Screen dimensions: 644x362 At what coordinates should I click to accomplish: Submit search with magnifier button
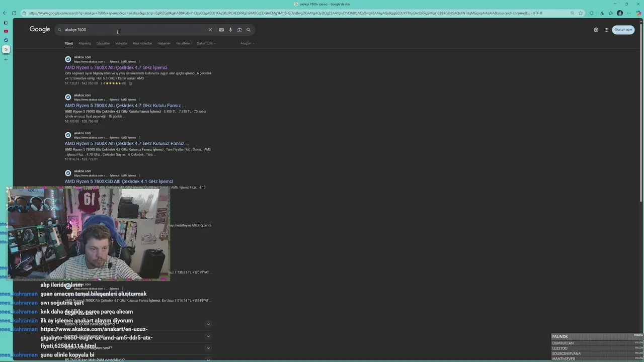(248, 30)
